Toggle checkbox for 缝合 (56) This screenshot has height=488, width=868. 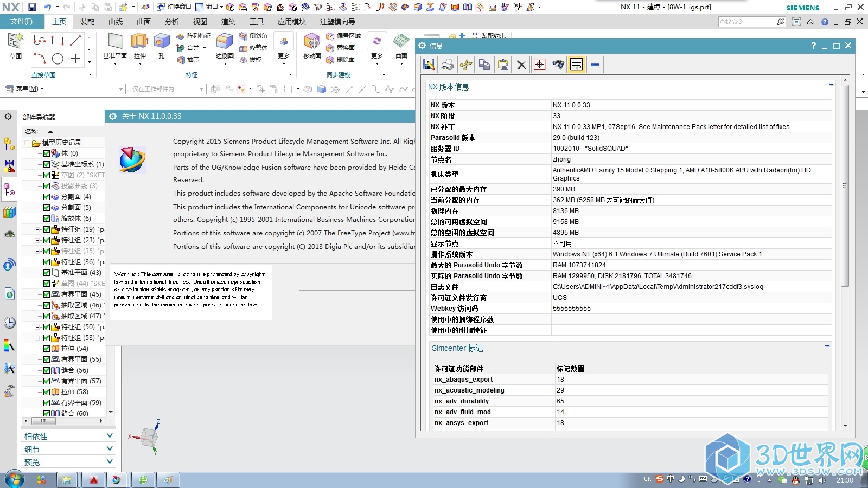pos(47,370)
